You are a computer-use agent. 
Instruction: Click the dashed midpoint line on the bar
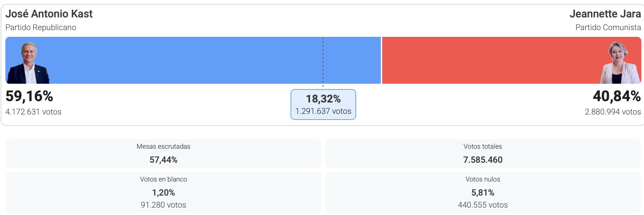click(323, 60)
